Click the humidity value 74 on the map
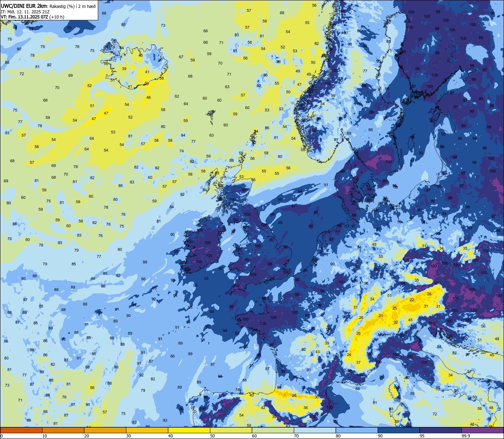This screenshot has height=439, width=504. 182,151
